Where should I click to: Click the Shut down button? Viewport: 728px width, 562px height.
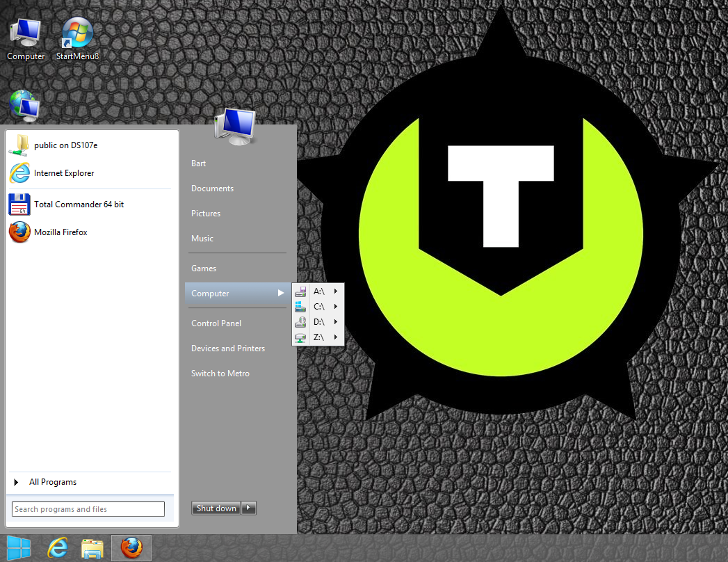[x=216, y=508]
